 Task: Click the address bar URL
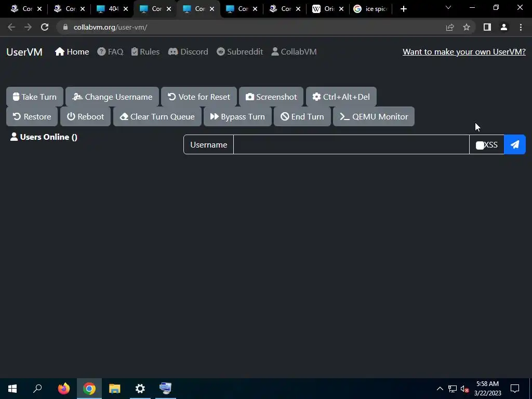point(110,27)
